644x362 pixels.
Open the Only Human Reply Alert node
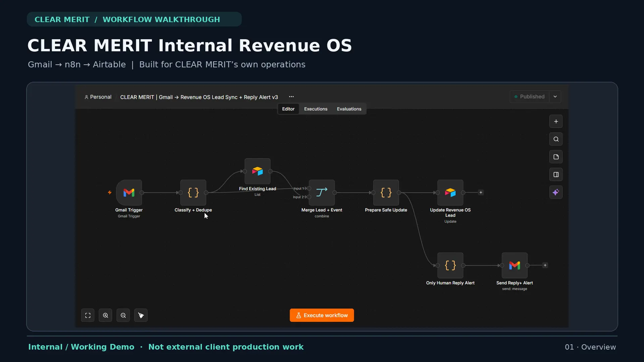coord(450,265)
